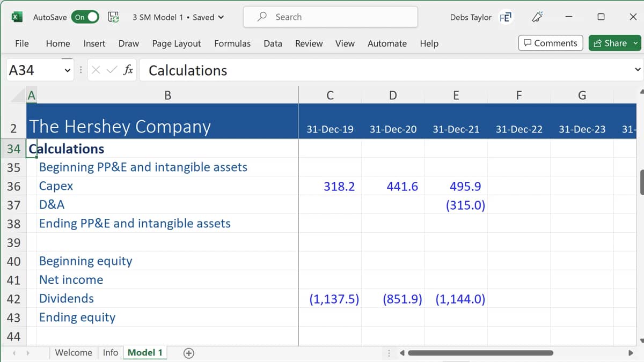
Task: Click the vertical scrollbar thumb
Action: tap(642, 183)
